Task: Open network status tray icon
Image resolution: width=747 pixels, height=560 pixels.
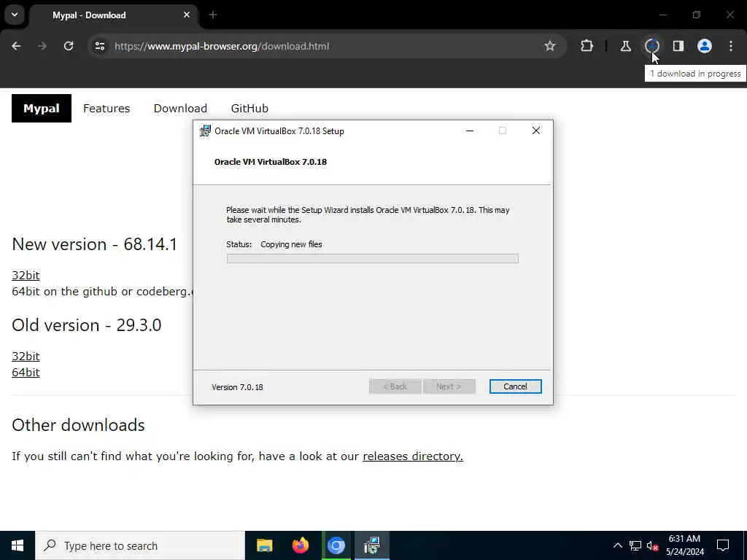Action: coord(635,545)
